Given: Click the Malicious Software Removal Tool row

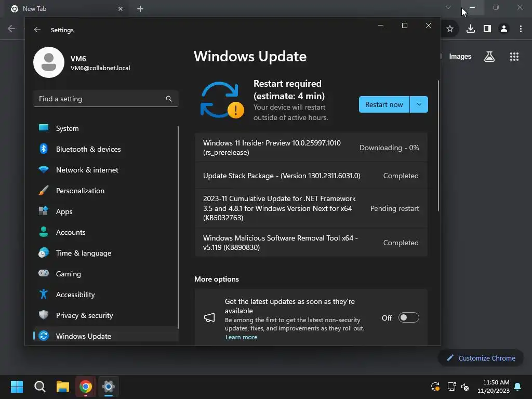Looking at the screenshot, I should click(311, 243).
